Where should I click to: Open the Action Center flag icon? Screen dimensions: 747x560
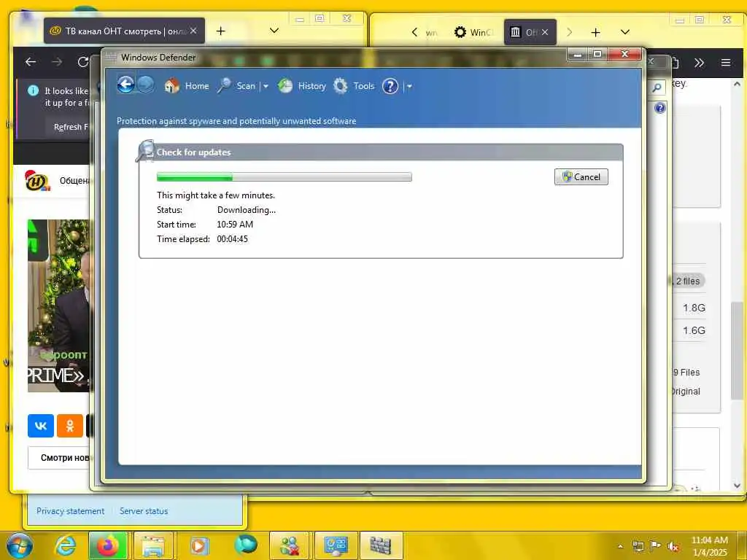click(x=656, y=546)
